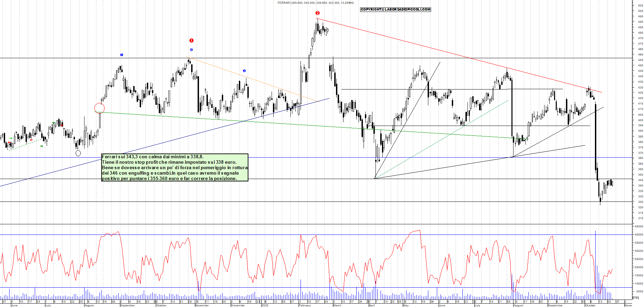Click the 500 price level on right axis
The width and height of the screenshot is (644, 307).
coord(640,11)
